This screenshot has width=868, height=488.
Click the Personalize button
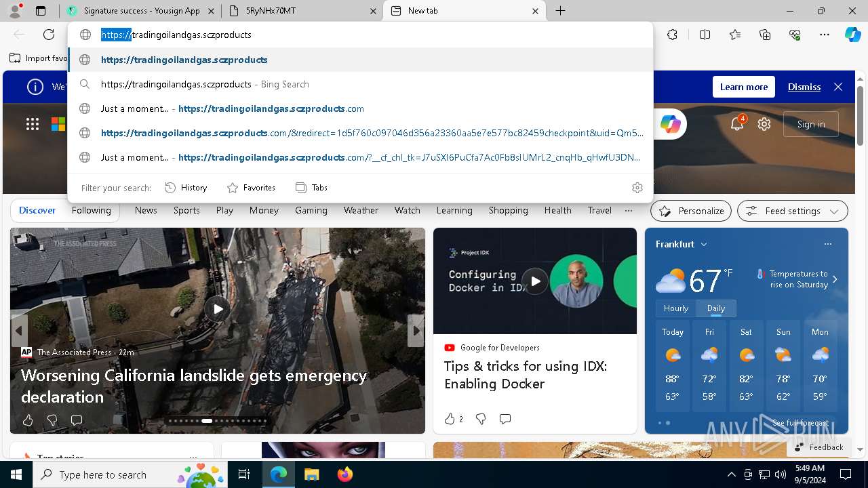pyautogui.click(x=691, y=211)
